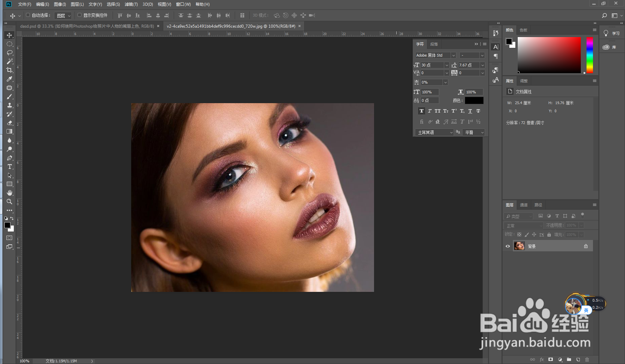Image resolution: width=625 pixels, height=364 pixels.
Task: Open the 平滑 anti-aliasing dropdown
Action: click(474, 132)
